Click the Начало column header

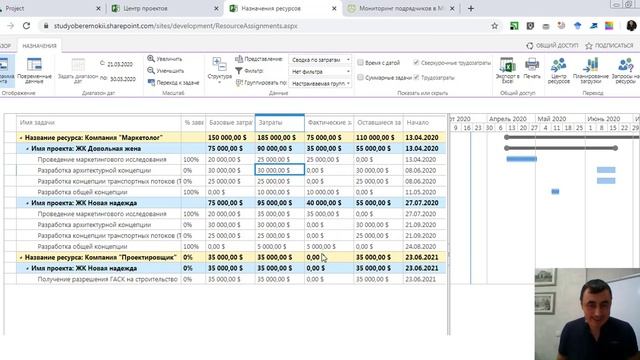(x=424, y=122)
